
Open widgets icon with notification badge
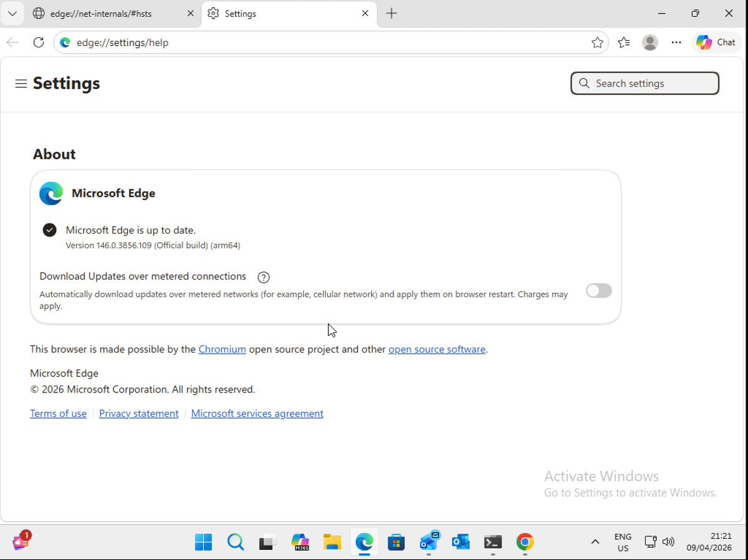21,541
